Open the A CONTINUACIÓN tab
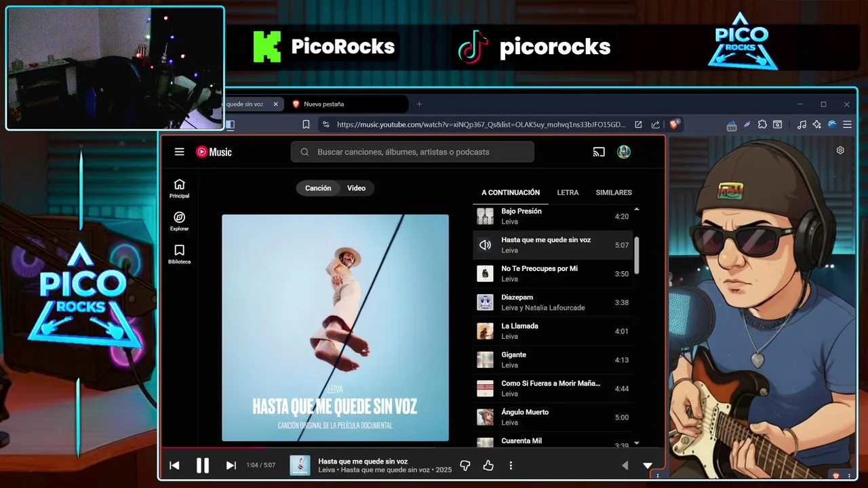The width and height of the screenshot is (868, 488). pyautogui.click(x=511, y=192)
